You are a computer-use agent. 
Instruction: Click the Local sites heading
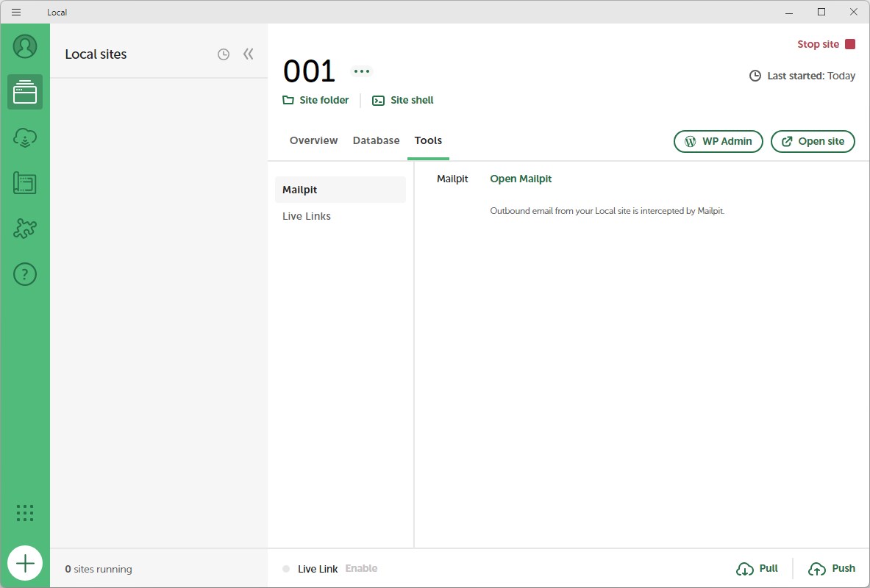(96, 54)
